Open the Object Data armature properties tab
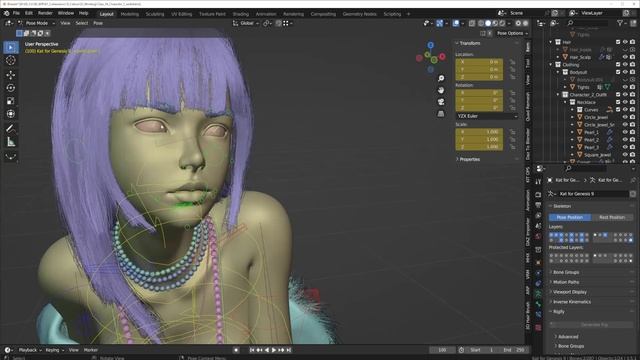Viewport: 640px width, 360px height. coord(538,294)
